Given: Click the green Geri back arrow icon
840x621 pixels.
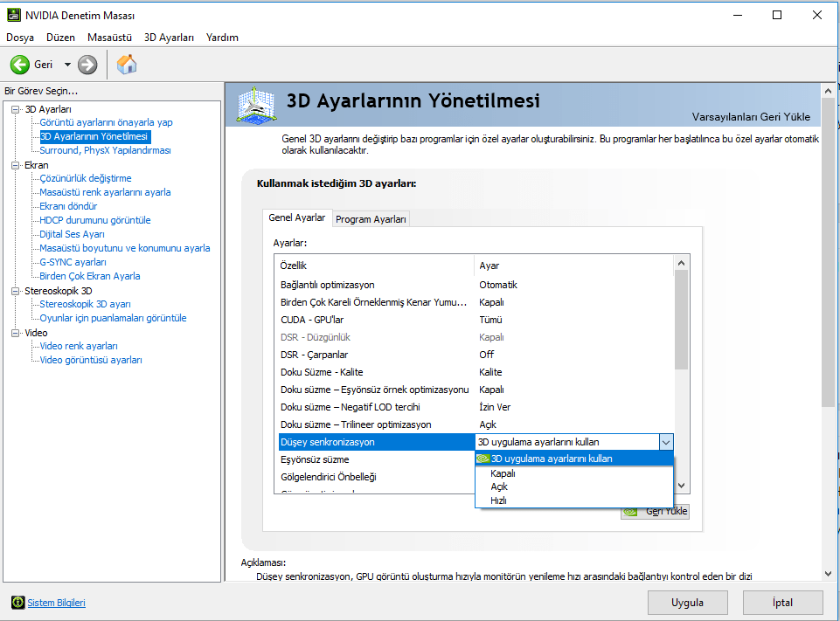Looking at the screenshot, I should [20, 65].
